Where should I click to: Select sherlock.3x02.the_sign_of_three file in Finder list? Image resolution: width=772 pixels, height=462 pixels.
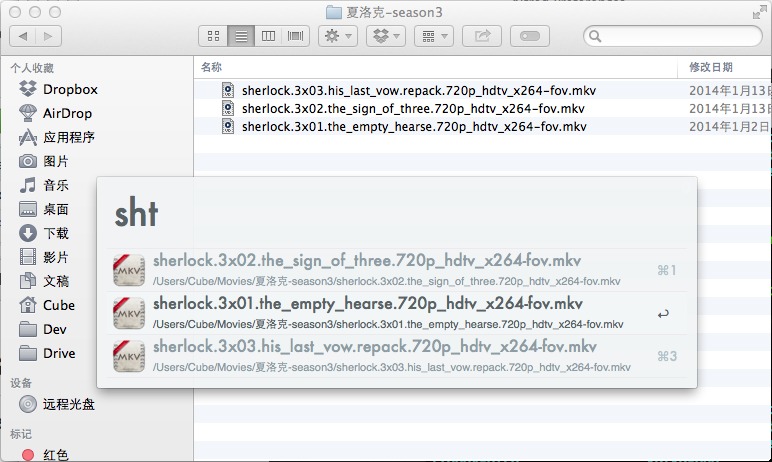click(413, 108)
